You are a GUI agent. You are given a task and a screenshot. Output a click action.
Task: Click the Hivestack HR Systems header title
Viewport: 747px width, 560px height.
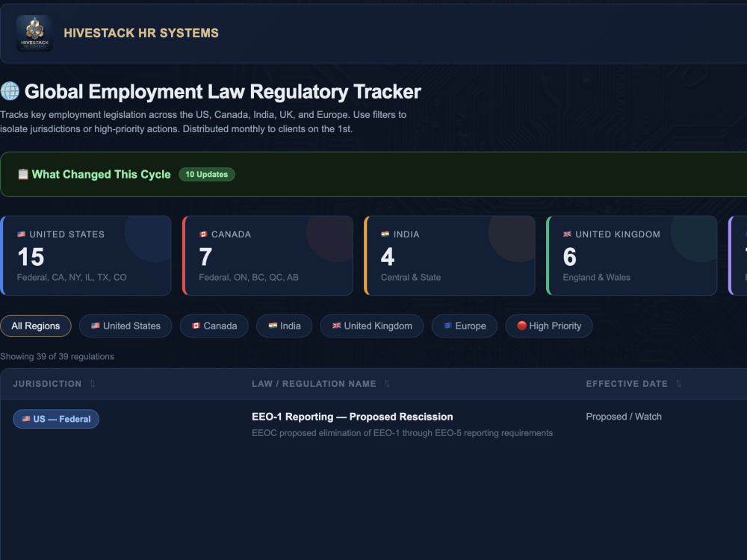pos(141,33)
